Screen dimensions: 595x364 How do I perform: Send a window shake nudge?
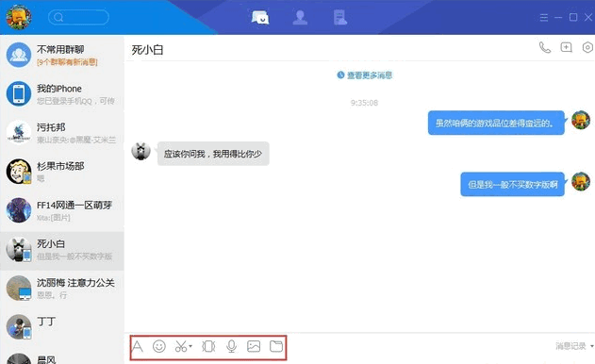click(208, 346)
